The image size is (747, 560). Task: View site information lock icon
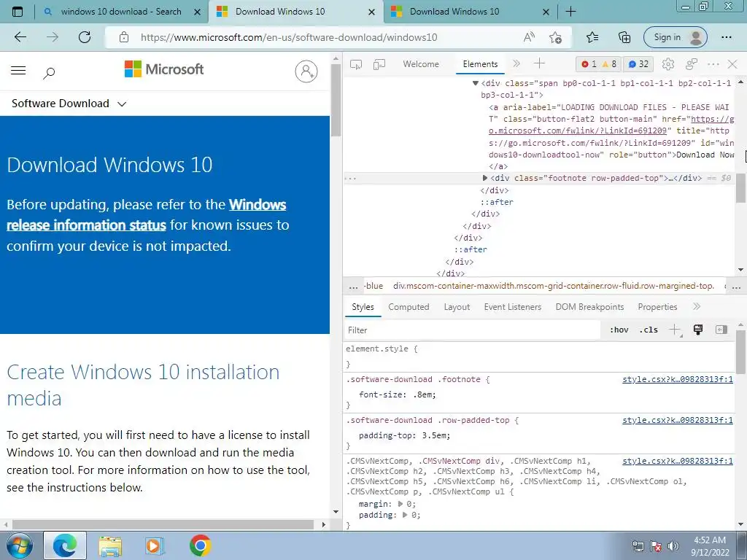(x=124, y=37)
